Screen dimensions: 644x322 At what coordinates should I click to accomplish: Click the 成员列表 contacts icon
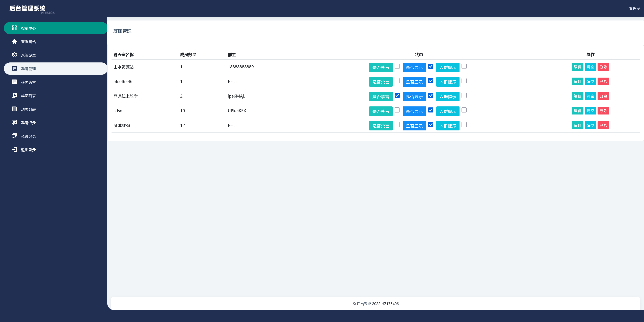(x=14, y=96)
